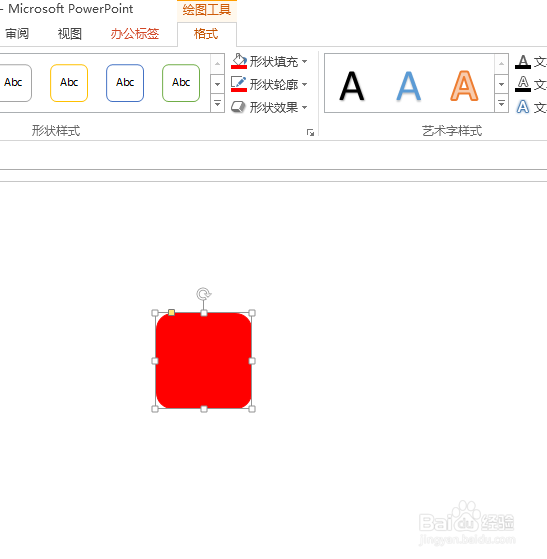Viewport: 547px width, 559px height.
Task: Click the 绘图工具 contextual tab header
Action: click(207, 10)
